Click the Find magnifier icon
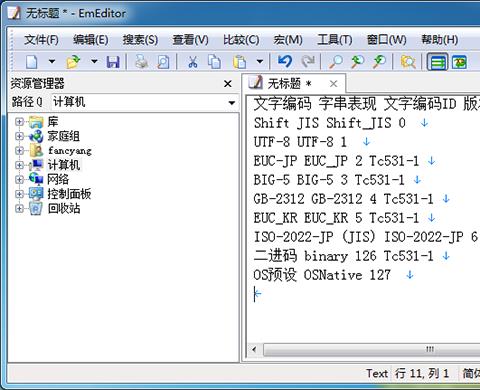Image resolution: width=480 pixels, height=390 pixels. coord(335,62)
